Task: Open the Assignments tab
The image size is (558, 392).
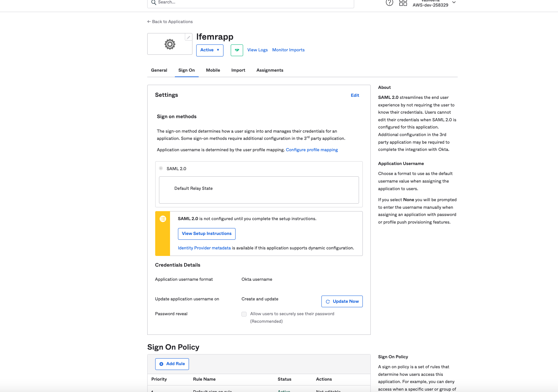Action: [x=270, y=70]
